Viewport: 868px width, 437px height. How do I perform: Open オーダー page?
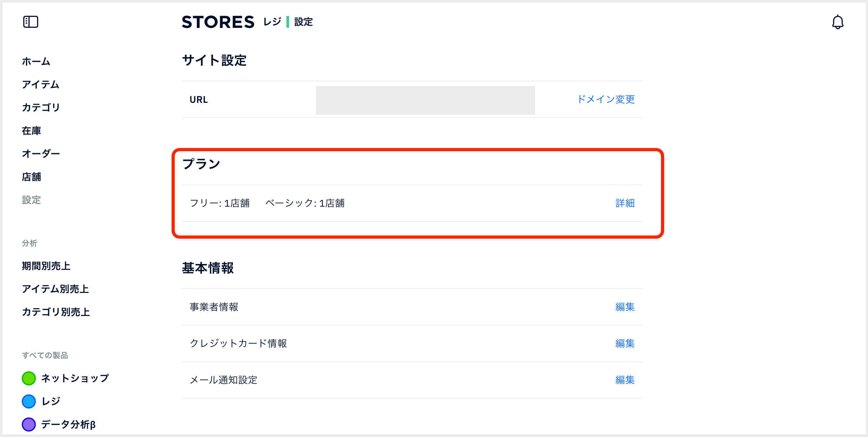click(x=41, y=154)
